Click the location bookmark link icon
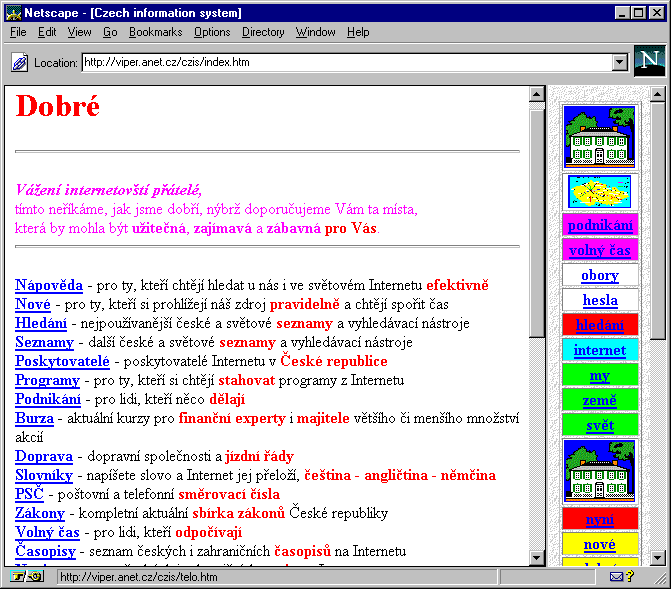 (x=19, y=62)
